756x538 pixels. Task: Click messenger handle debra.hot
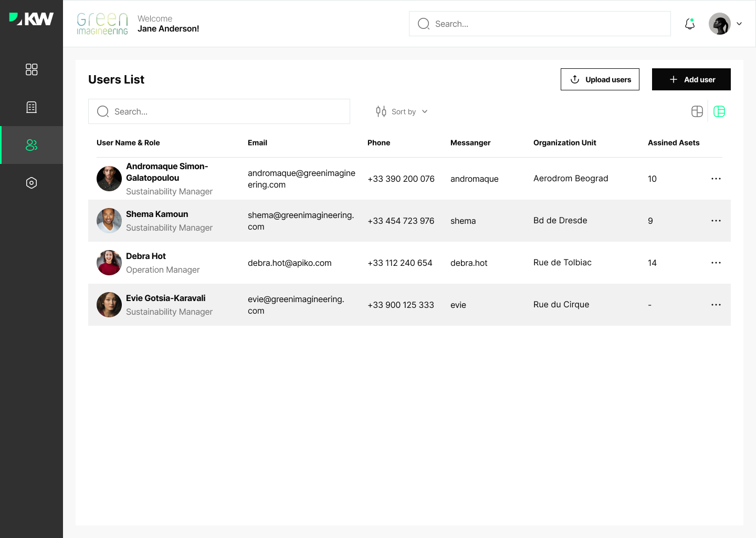[469, 263]
